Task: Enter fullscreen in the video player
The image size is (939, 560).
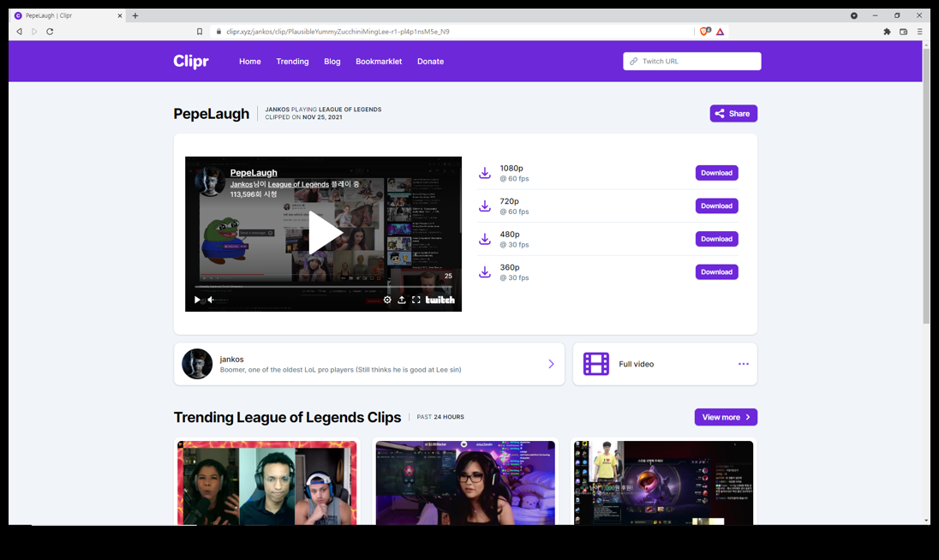Action: pyautogui.click(x=416, y=300)
